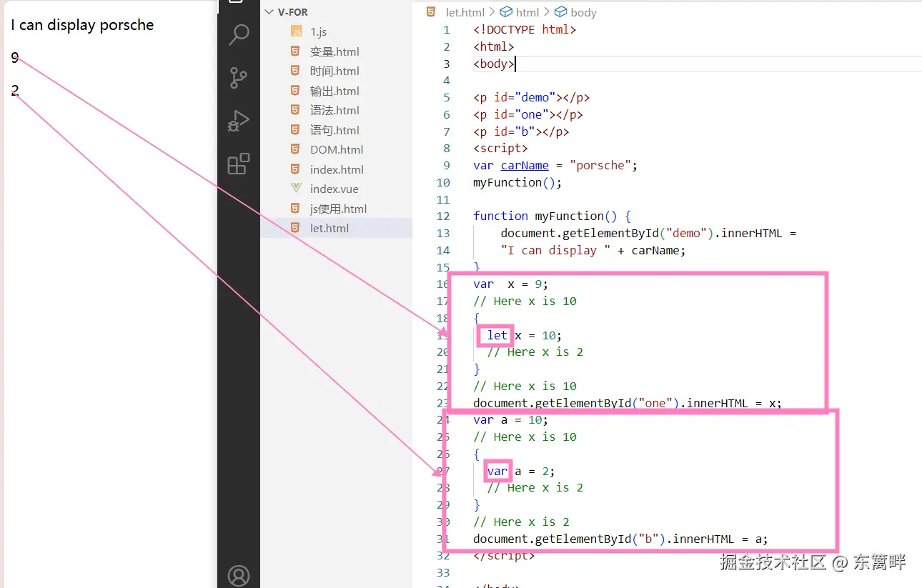Open index.html in the explorer
922x588 pixels.
tap(336, 169)
